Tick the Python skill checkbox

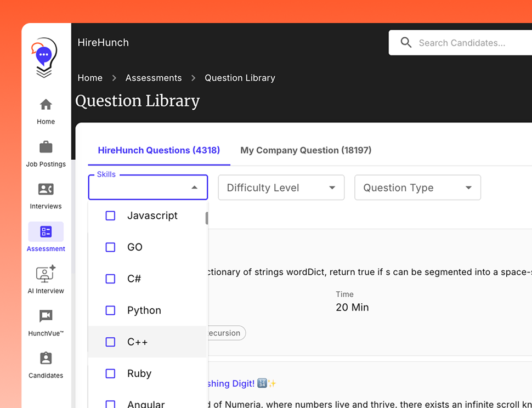coord(110,310)
